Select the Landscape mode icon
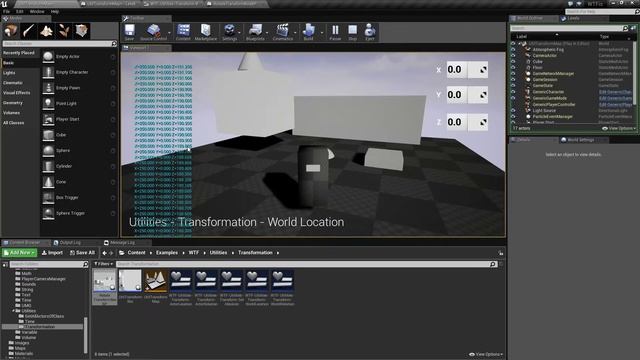 46,31
